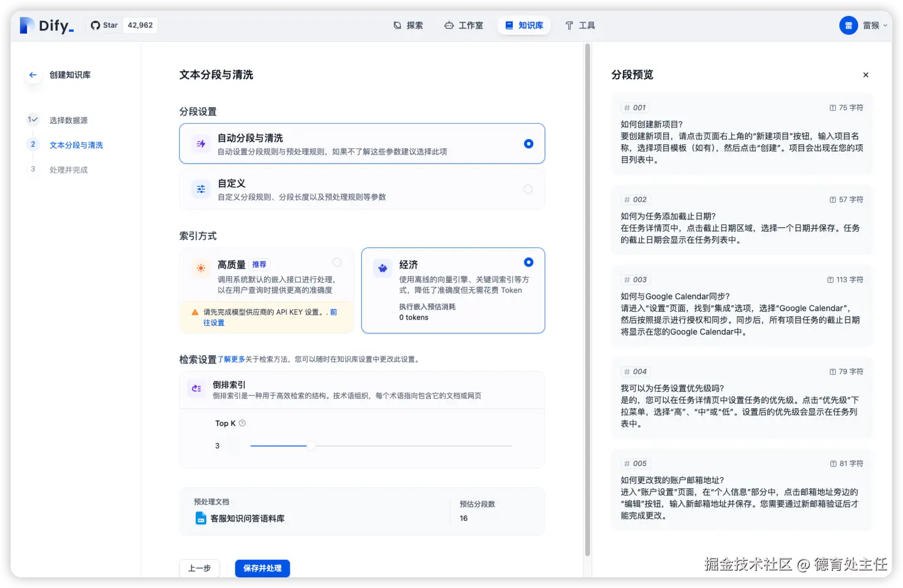
Task: Click the 保存并处理 button
Action: pos(262,568)
